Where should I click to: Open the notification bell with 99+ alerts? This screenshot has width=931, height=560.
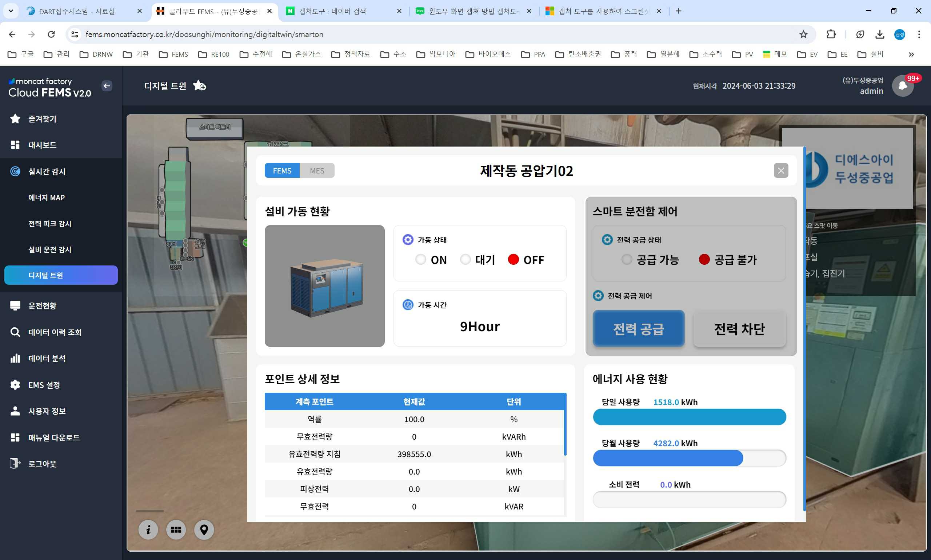[x=903, y=86]
